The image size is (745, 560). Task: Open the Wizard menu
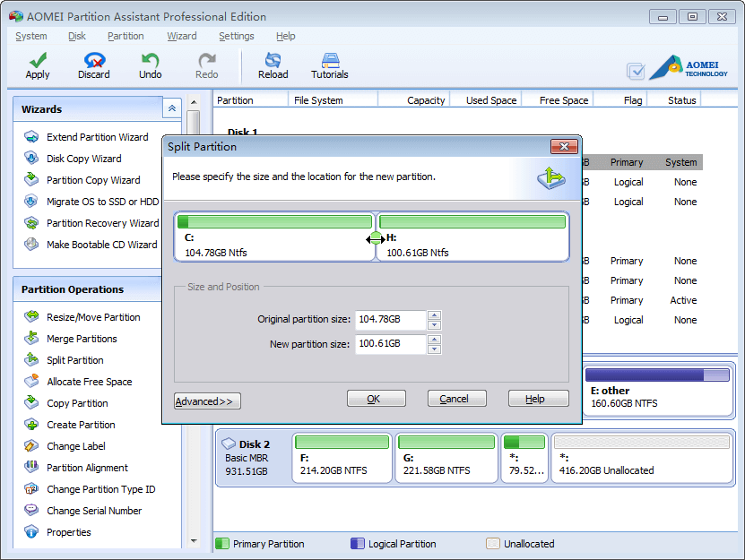pyautogui.click(x=182, y=36)
